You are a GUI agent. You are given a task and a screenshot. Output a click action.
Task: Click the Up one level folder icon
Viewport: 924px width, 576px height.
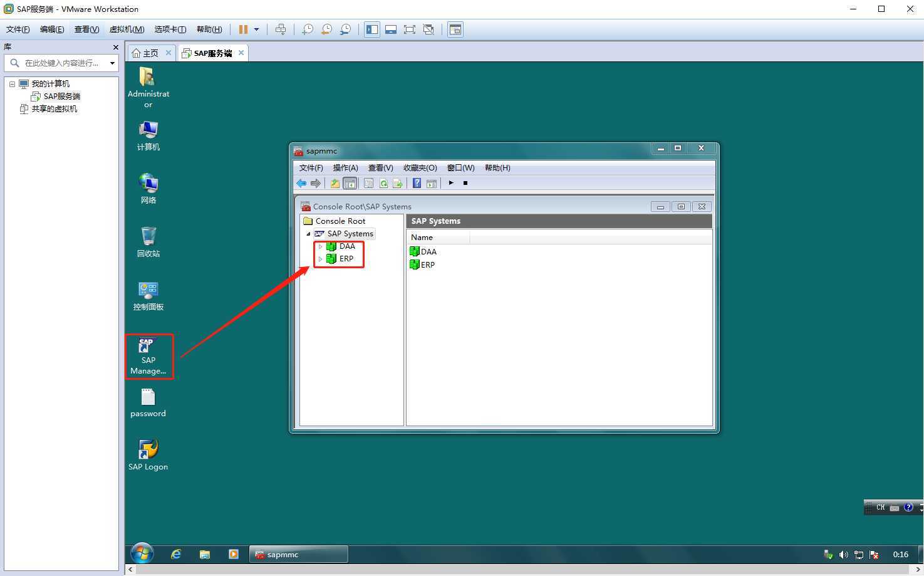pyautogui.click(x=335, y=183)
